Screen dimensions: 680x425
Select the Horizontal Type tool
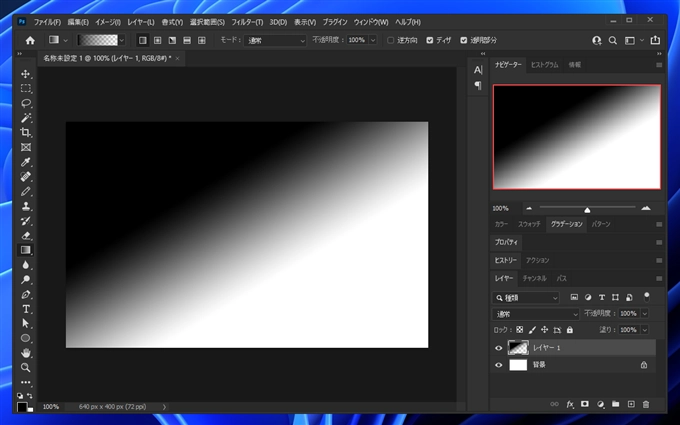27,309
